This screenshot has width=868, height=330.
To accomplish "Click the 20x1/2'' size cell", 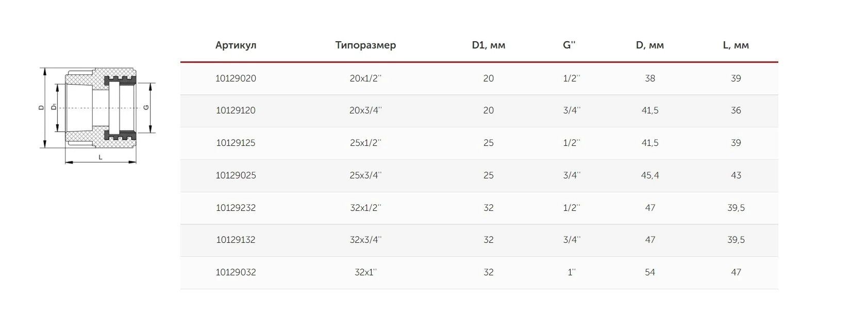I will 365,78.
